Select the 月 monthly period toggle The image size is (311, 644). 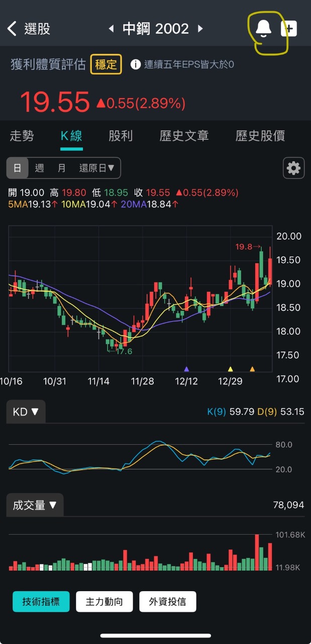coord(61,168)
